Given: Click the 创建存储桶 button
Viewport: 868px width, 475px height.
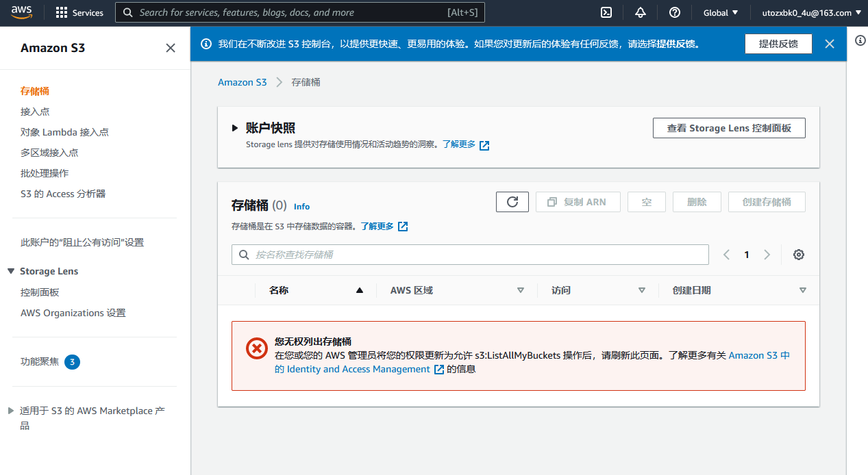Looking at the screenshot, I should pyautogui.click(x=767, y=202).
